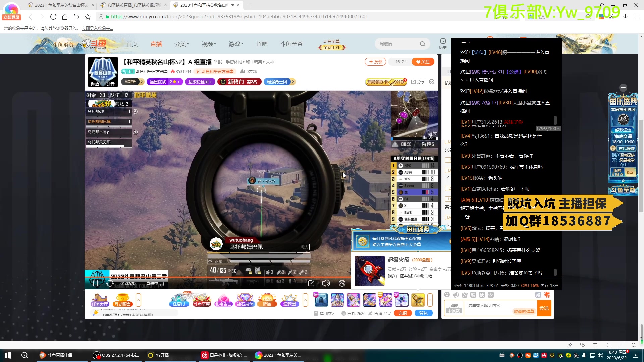644x362 pixels.
Task: Collapse the side widget with minus icon
Action: (x=623, y=88)
